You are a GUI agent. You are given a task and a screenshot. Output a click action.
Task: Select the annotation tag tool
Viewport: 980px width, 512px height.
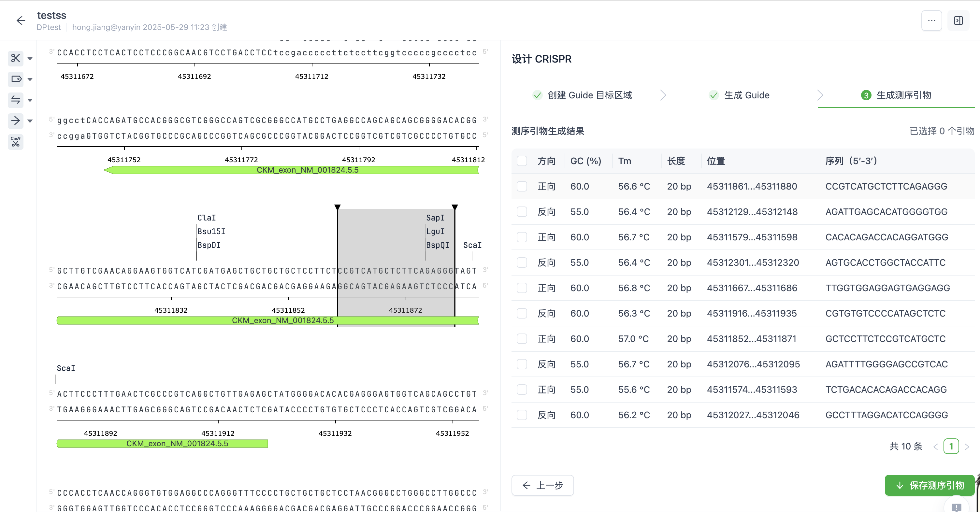coord(15,79)
